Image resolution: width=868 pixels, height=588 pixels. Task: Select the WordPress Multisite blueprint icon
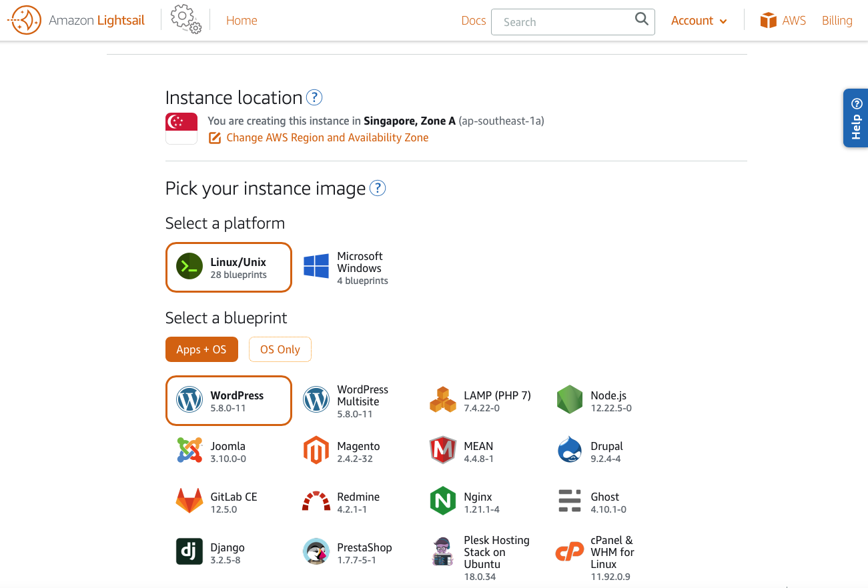point(316,400)
